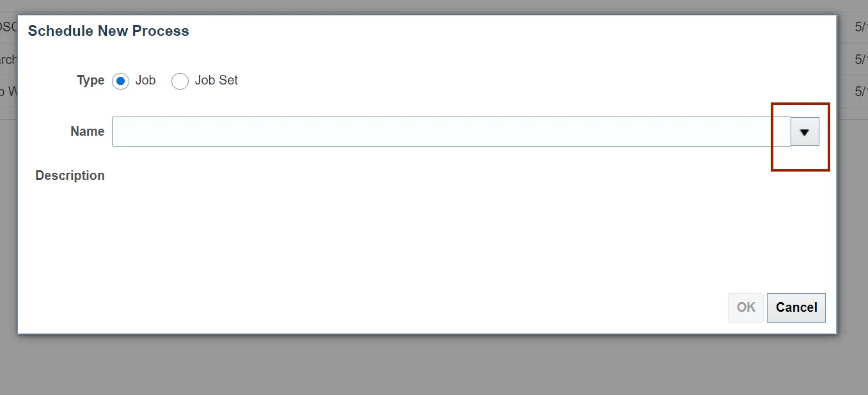Click the second background row date cell
Screen dimensions: 868x395
[861, 60]
